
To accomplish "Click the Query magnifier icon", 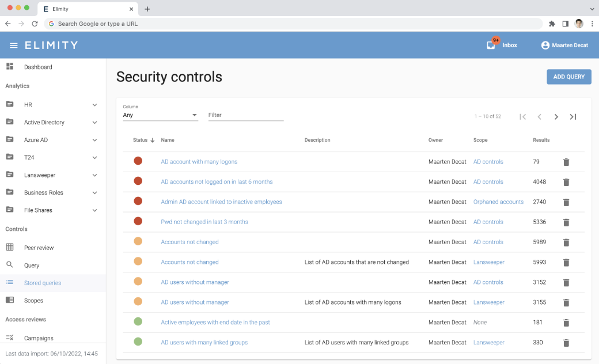I will (x=10, y=265).
